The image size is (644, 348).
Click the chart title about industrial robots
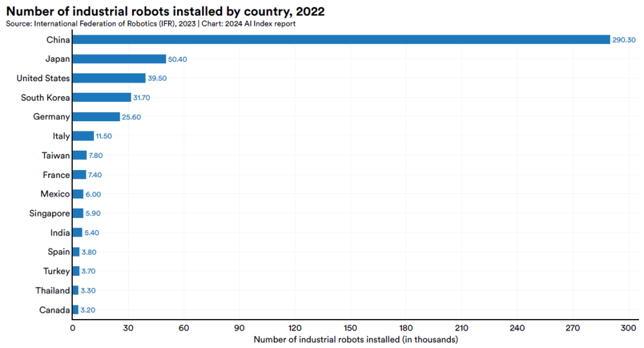click(166, 11)
